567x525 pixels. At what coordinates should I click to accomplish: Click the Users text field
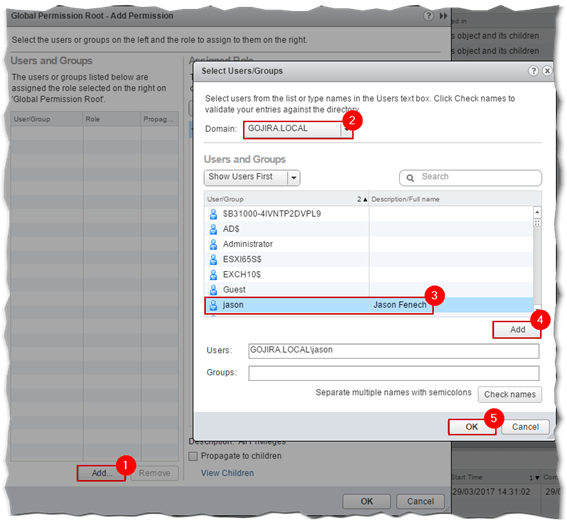tap(393, 351)
